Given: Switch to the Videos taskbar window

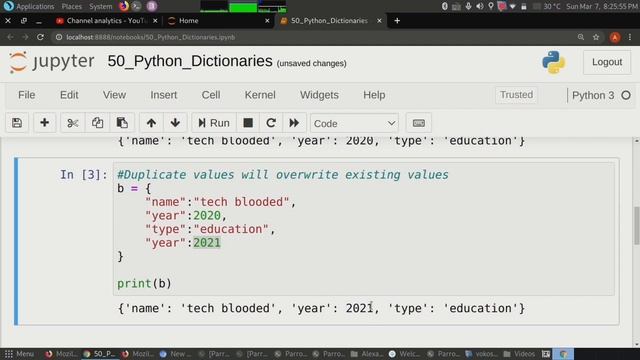Looking at the screenshot, I should 519,354.
